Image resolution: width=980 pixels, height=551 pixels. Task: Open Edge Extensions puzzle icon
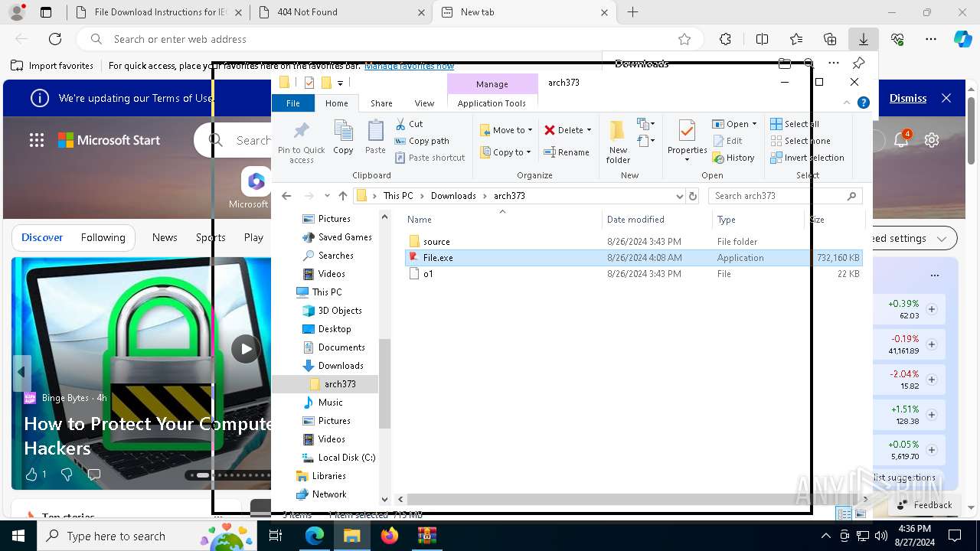(x=725, y=39)
